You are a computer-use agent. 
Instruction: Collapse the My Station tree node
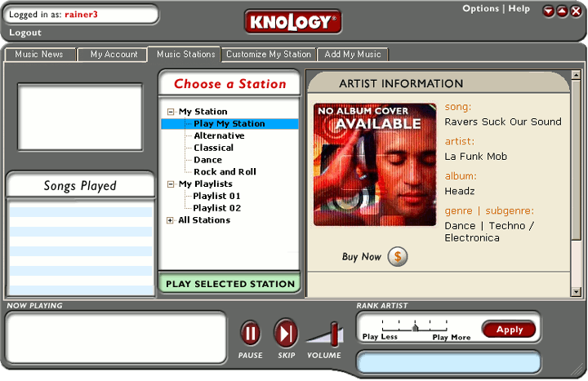point(171,112)
